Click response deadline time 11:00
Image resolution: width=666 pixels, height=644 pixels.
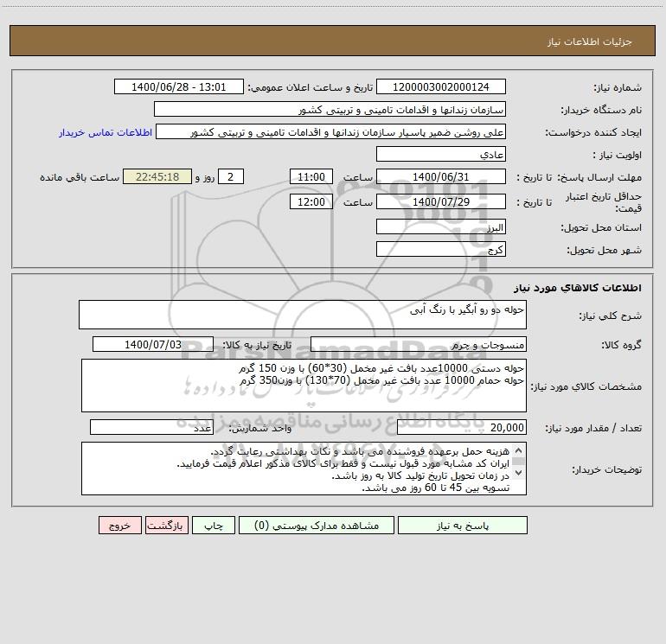click(311, 176)
